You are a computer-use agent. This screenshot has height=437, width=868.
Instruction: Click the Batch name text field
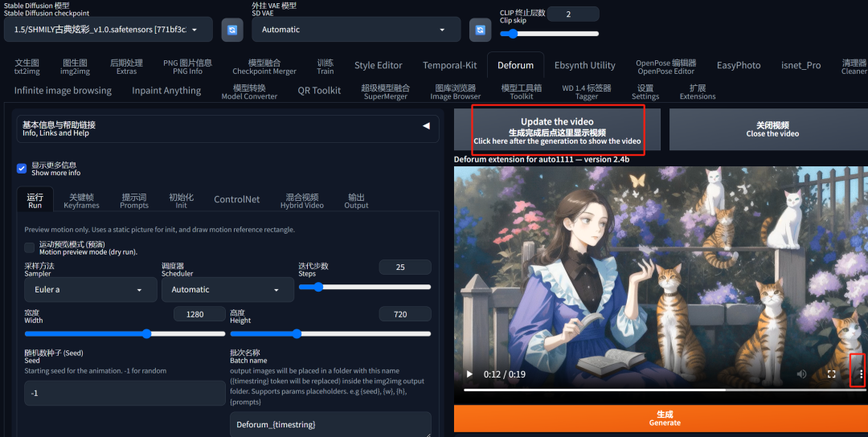coord(330,424)
